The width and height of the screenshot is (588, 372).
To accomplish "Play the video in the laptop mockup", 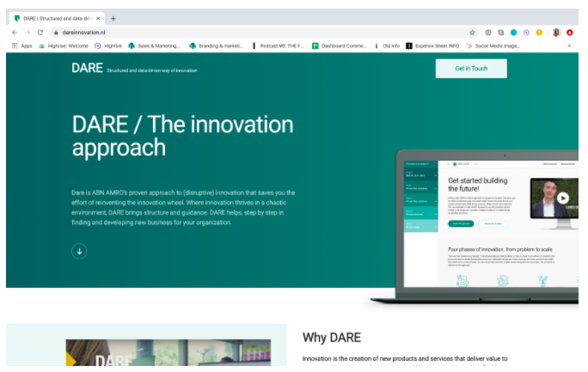I will pyautogui.click(x=562, y=198).
